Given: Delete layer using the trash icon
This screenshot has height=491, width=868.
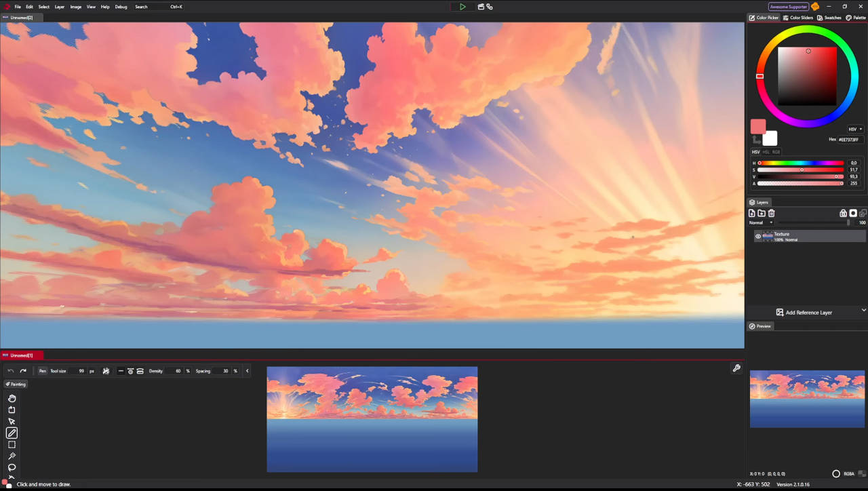Looking at the screenshot, I should pyautogui.click(x=771, y=213).
